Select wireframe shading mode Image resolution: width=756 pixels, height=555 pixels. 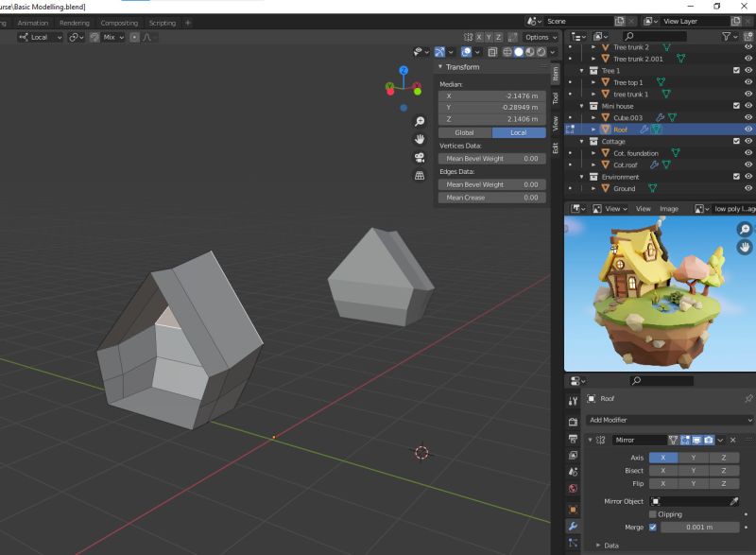pos(507,52)
